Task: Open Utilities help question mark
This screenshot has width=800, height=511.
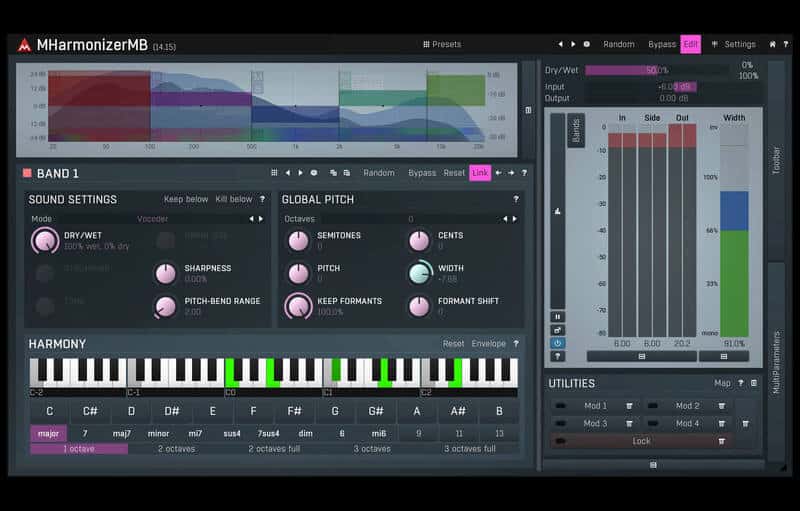Action: click(x=740, y=383)
